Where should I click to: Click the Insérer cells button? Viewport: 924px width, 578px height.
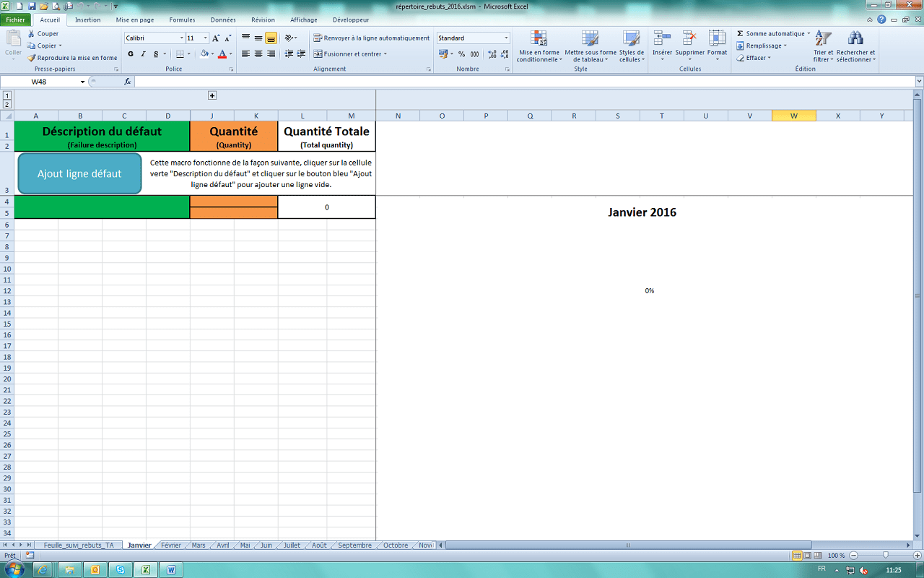tap(662, 47)
